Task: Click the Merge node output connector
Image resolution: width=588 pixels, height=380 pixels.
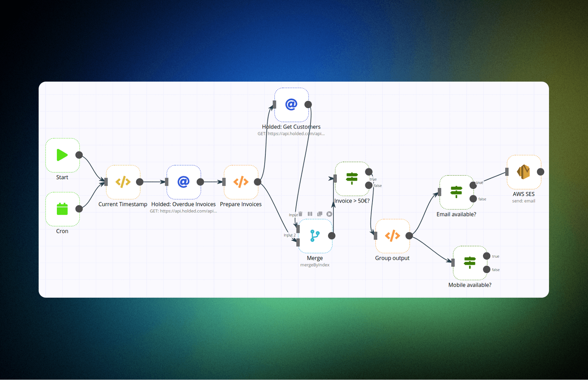Action: pos(332,236)
